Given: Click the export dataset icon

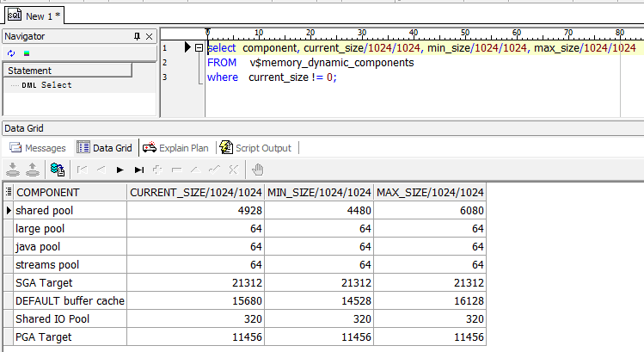Looking at the screenshot, I should (x=57, y=170).
